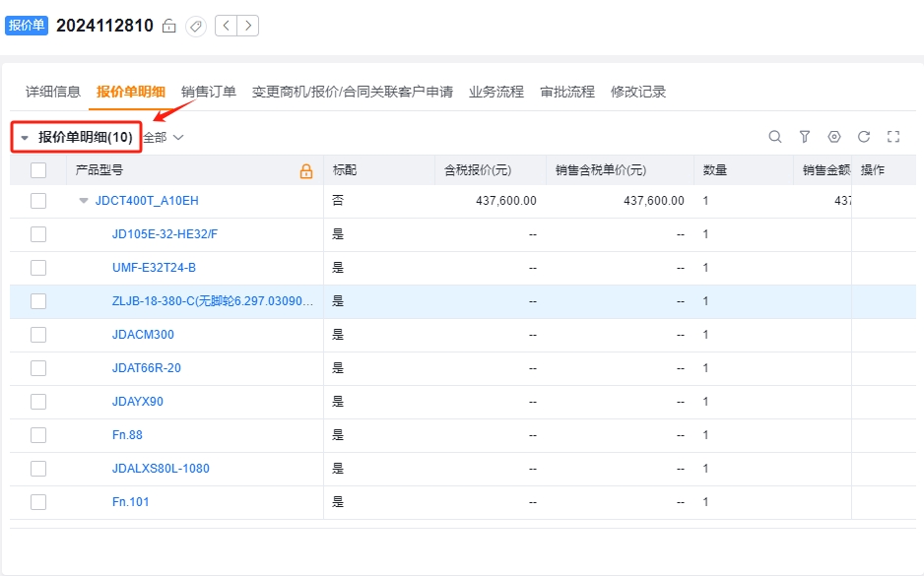This screenshot has width=924, height=576.
Task: Click the orange lock icon in 产品型号 header
Action: pyautogui.click(x=305, y=170)
